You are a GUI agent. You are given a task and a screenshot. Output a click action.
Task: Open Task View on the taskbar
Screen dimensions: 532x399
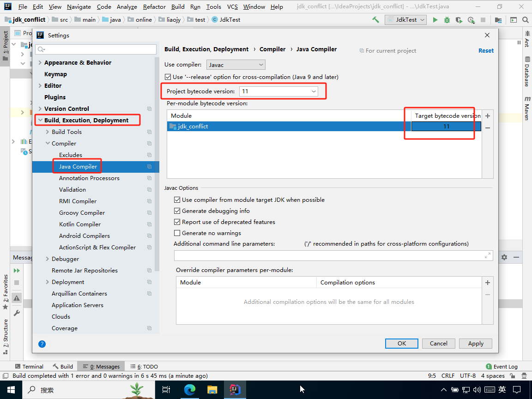166,390
